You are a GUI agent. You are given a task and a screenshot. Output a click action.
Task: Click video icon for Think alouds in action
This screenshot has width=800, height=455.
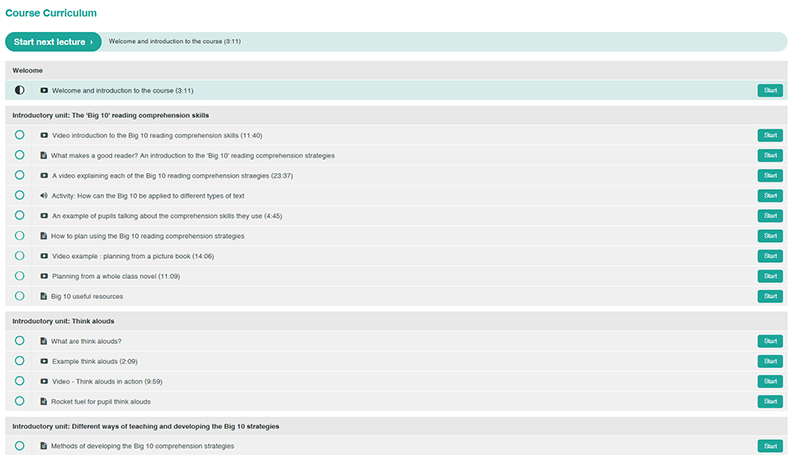[x=44, y=381]
